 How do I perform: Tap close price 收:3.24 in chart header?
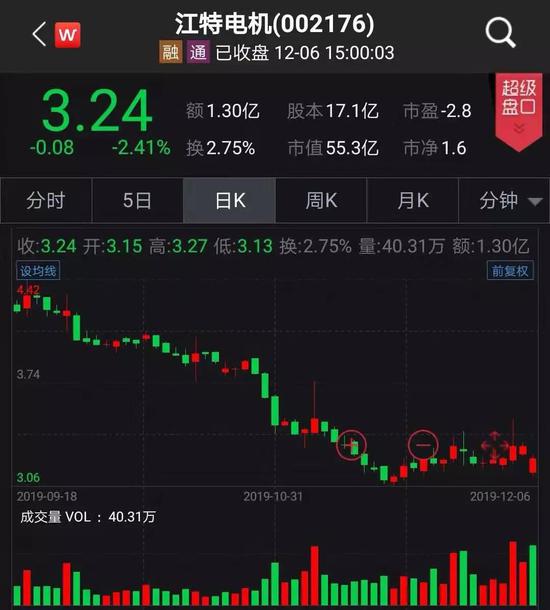[x=47, y=246]
